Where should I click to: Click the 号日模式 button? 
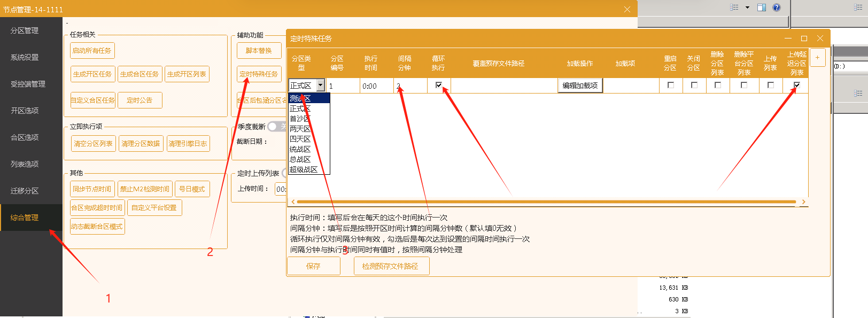pyautogui.click(x=192, y=189)
